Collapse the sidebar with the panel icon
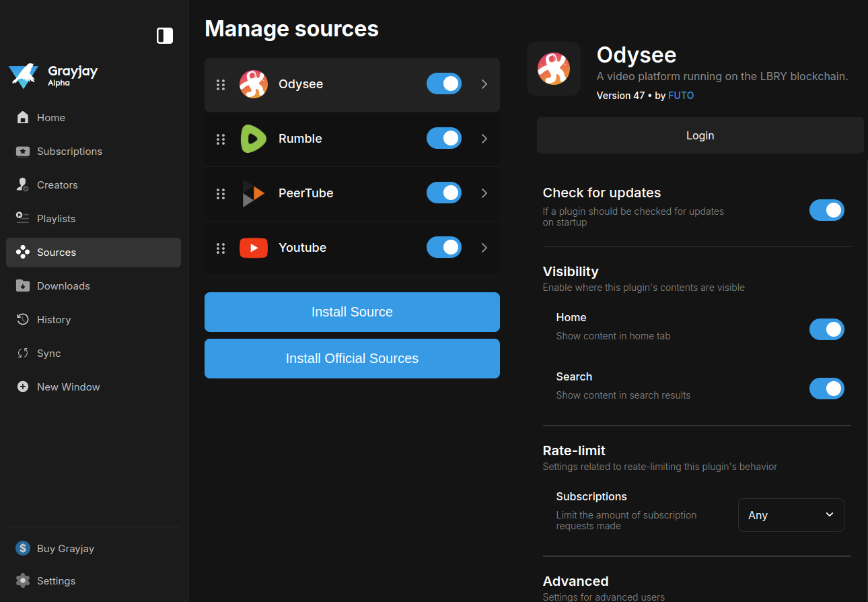868x602 pixels. pos(165,36)
